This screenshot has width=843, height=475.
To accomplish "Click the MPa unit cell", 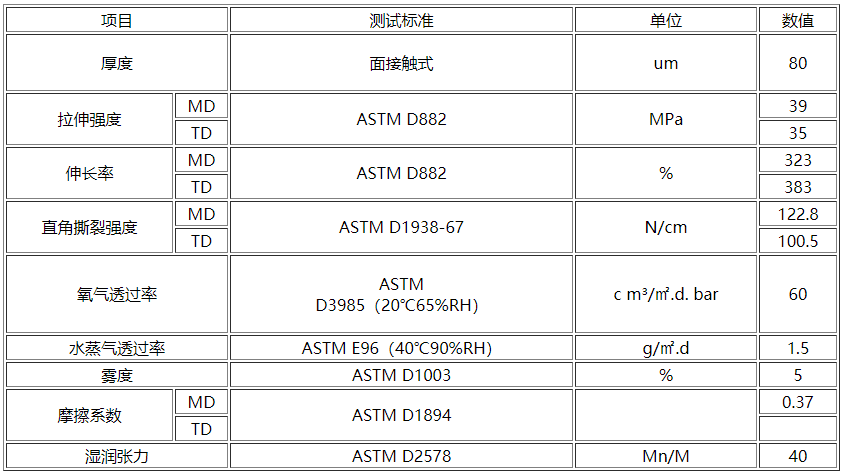I will click(666, 119).
